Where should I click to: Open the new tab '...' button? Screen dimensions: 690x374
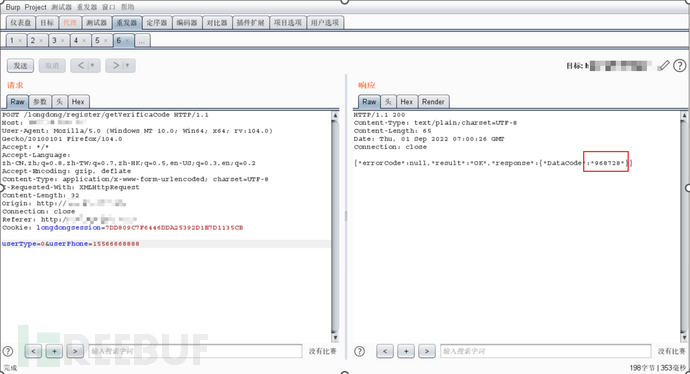click(142, 40)
